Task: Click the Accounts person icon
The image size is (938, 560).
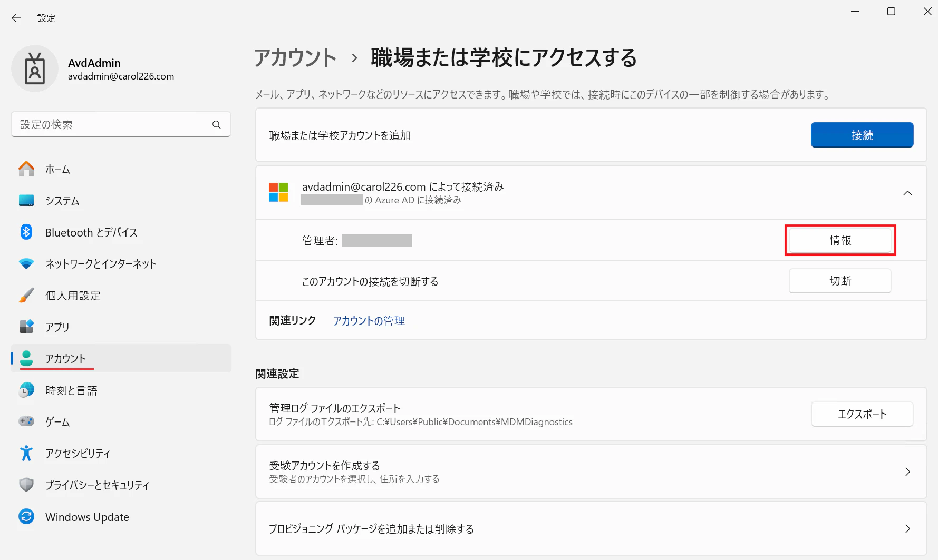Action: [26, 358]
